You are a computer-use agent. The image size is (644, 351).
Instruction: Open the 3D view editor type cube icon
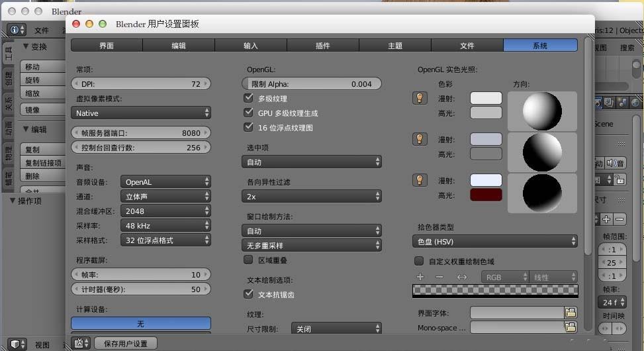coord(17,344)
